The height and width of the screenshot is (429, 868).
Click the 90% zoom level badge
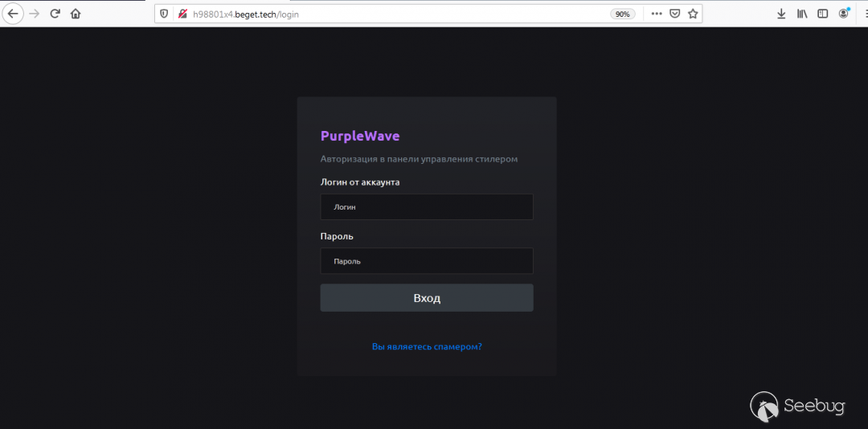623,14
